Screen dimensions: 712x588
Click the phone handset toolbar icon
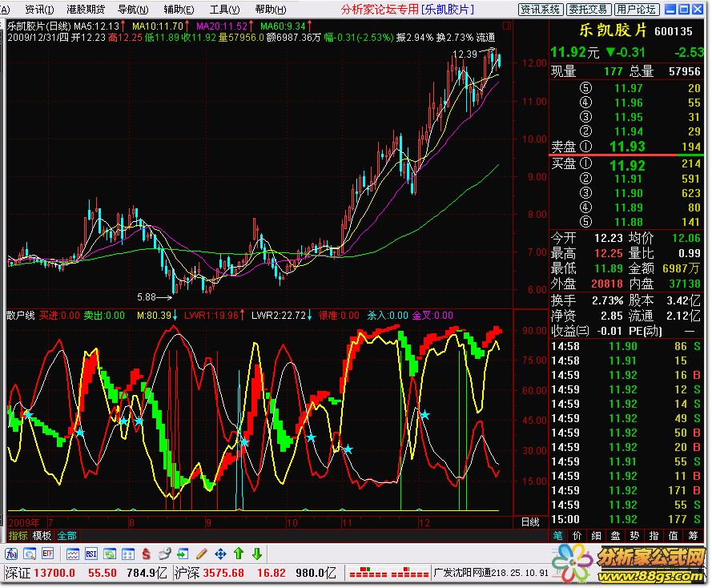point(165,554)
